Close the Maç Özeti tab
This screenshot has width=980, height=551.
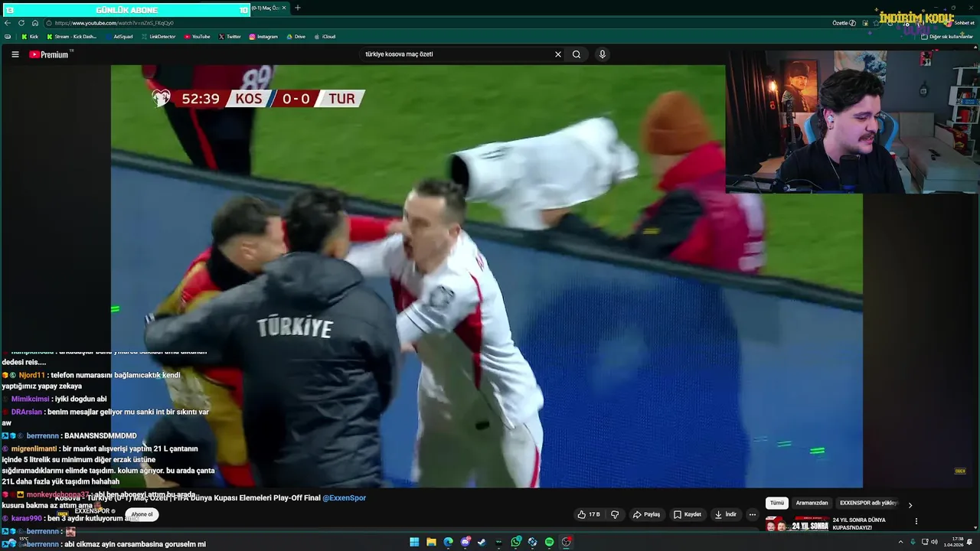(284, 8)
